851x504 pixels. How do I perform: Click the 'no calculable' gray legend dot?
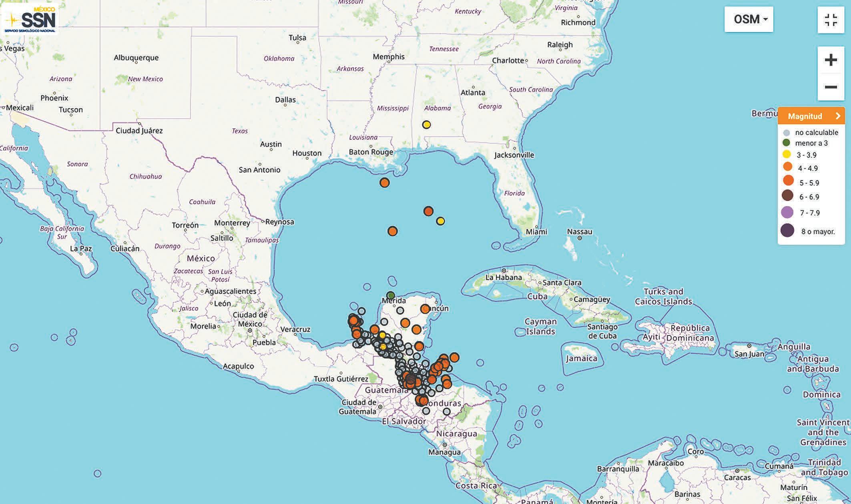point(786,133)
